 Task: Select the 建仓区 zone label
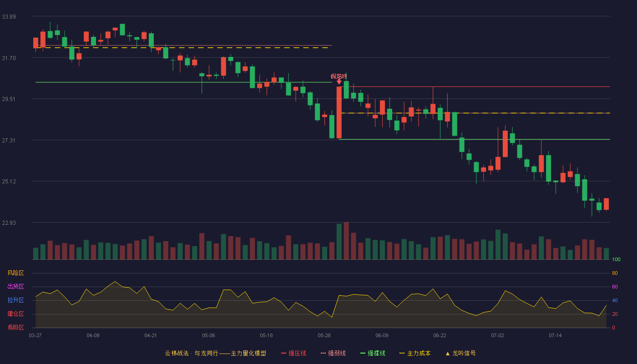pos(15,314)
